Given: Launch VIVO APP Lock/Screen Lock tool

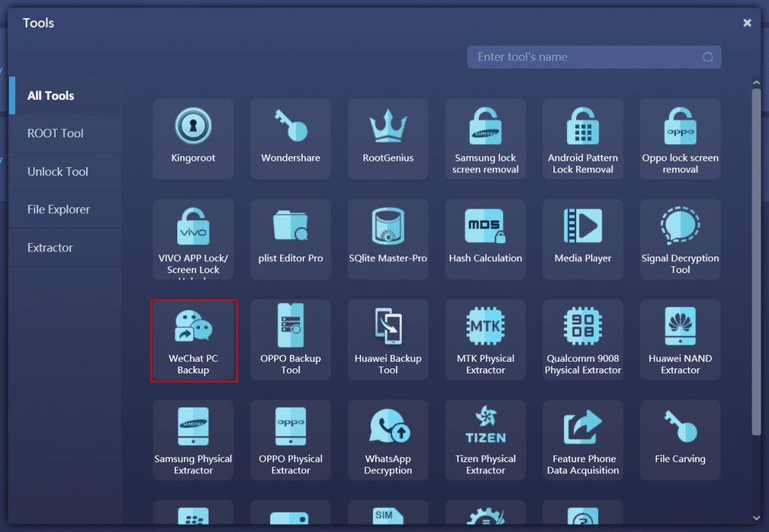Looking at the screenshot, I should pos(193,239).
